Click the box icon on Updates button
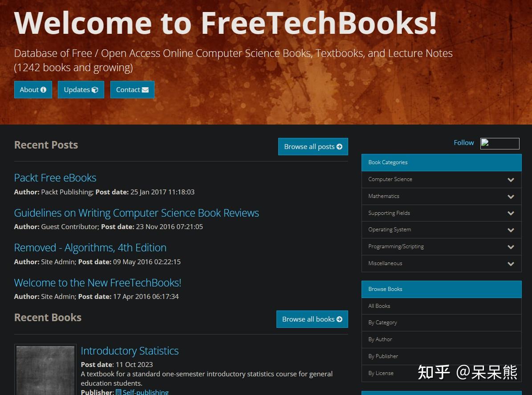Image resolution: width=532 pixels, height=395 pixels. [95, 89]
